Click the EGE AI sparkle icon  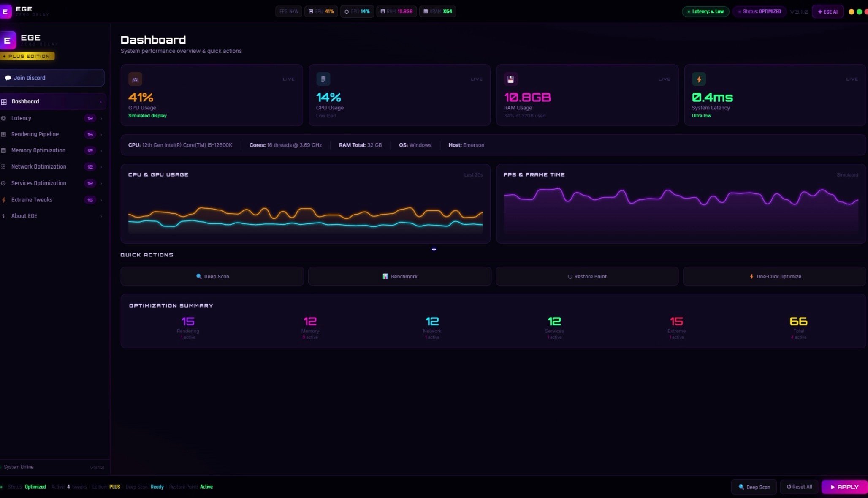(820, 12)
